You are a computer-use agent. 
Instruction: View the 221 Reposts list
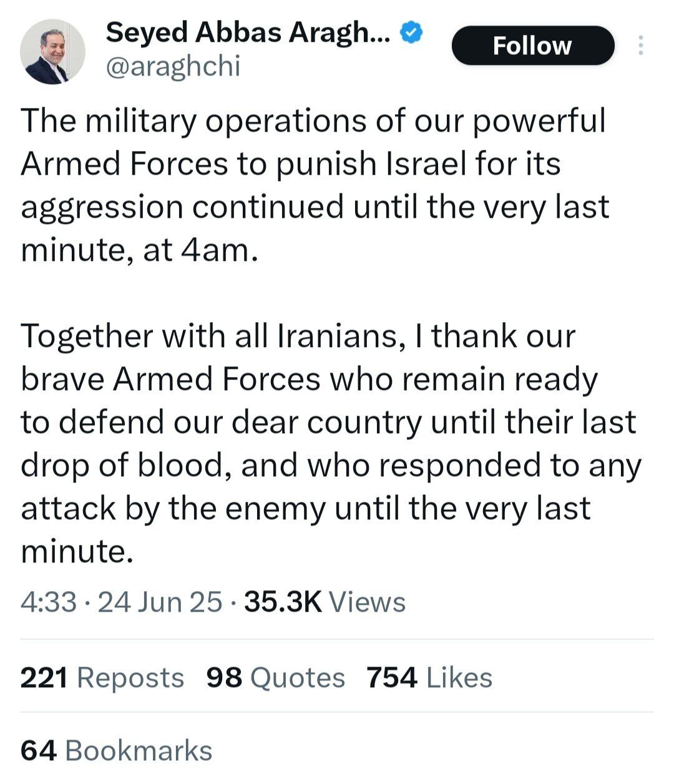point(102,677)
